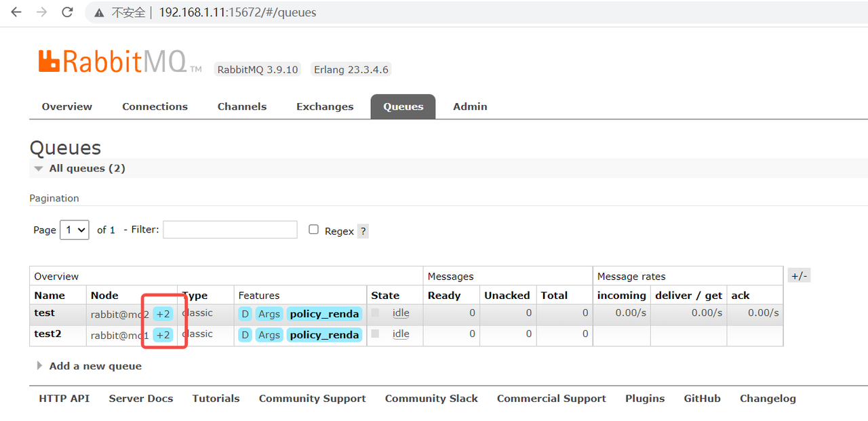
Task: Click the policy_renda tag on test row
Action: tap(324, 314)
